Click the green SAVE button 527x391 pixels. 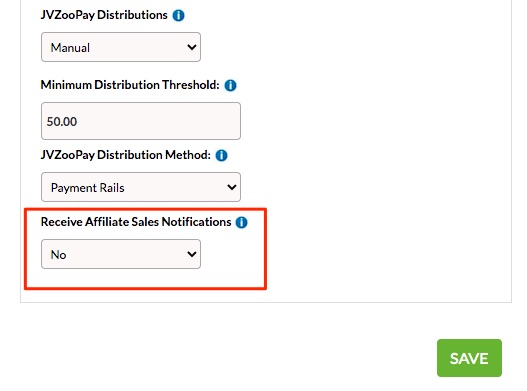tap(469, 358)
